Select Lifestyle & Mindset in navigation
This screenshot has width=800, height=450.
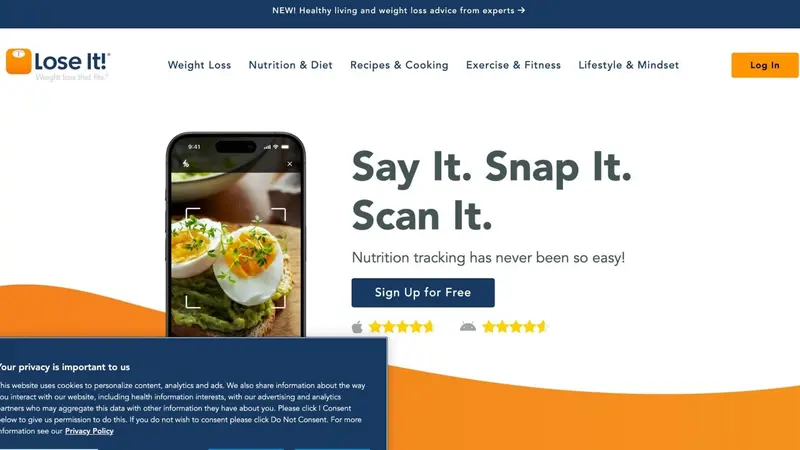tap(629, 65)
